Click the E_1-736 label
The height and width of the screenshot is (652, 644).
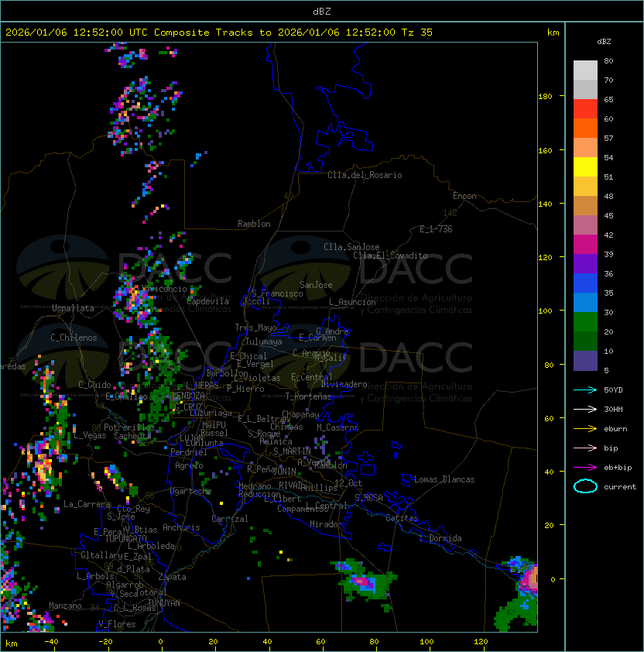(x=436, y=229)
